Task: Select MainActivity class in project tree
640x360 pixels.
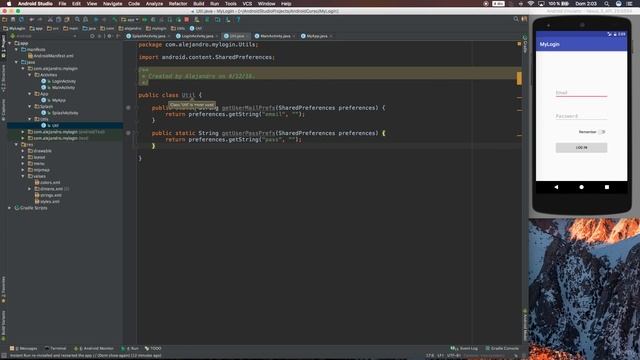Action: click(x=58, y=87)
